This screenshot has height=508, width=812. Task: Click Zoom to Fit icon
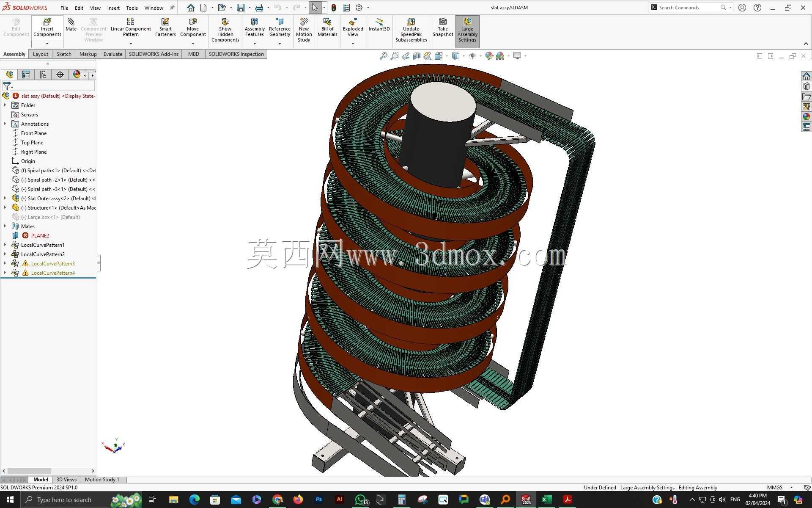point(383,56)
